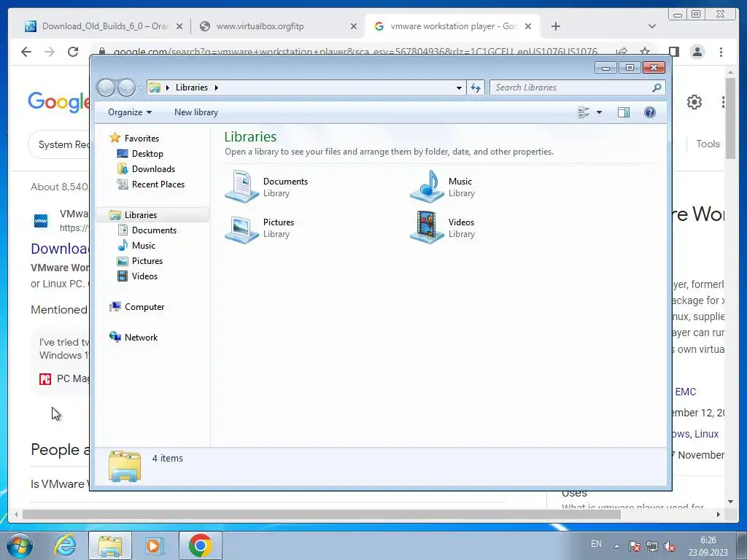Viewport: 747px width, 560px height.
Task: Follow the Linux link in the knowledge panel
Action: pyautogui.click(x=706, y=434)
